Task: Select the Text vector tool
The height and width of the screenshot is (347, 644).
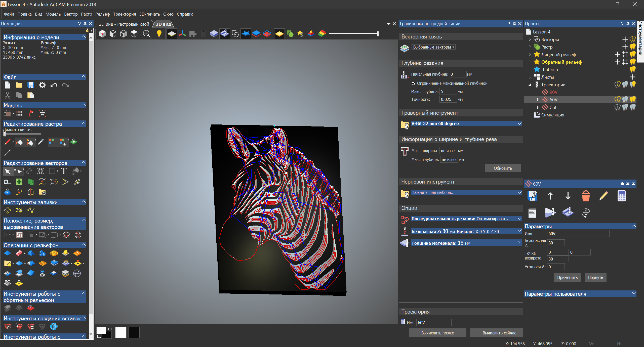Action: (64, 171)
